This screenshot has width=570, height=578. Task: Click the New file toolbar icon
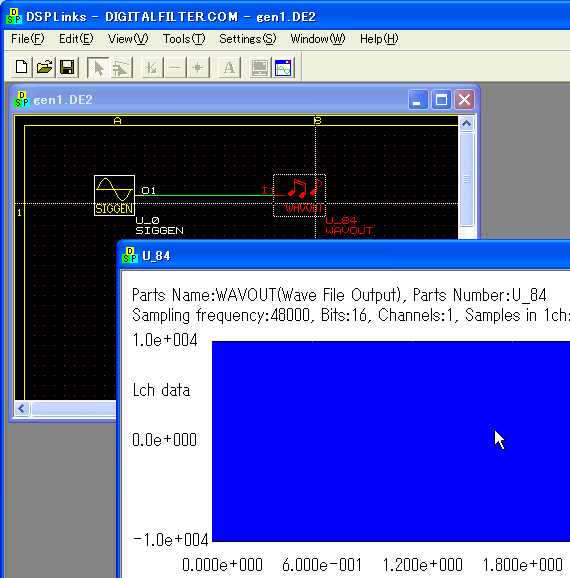click(x=21, y=67)
